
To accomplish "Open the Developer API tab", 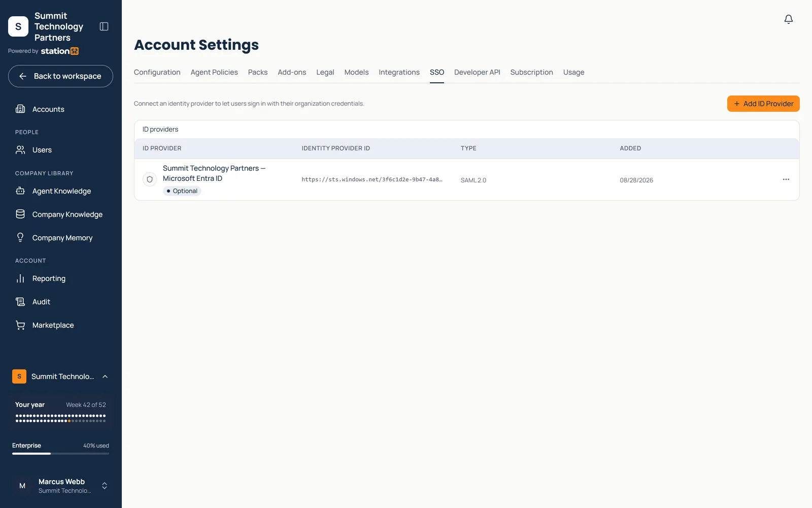I will (x=477, y=72).
